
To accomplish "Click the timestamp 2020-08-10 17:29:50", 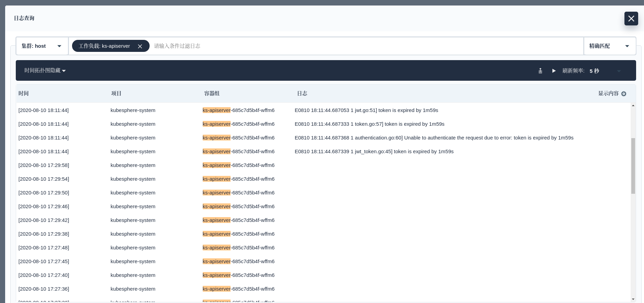I will (x=44, y=193).
